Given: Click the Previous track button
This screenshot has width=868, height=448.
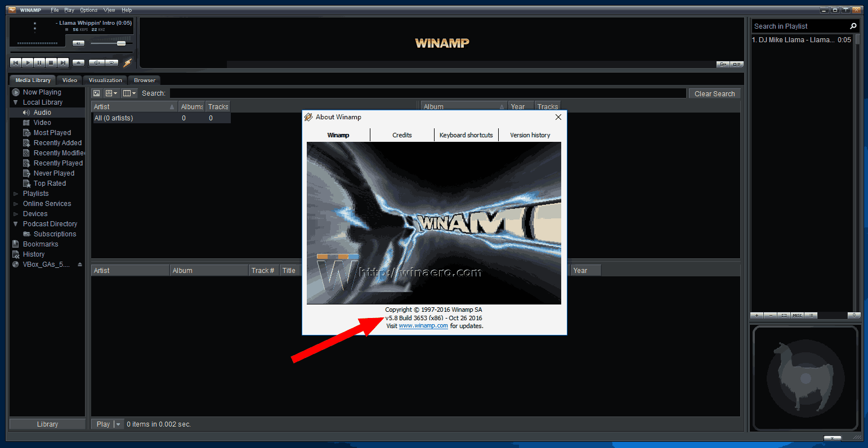Looking at the screenshot, I should coord(16,63).
